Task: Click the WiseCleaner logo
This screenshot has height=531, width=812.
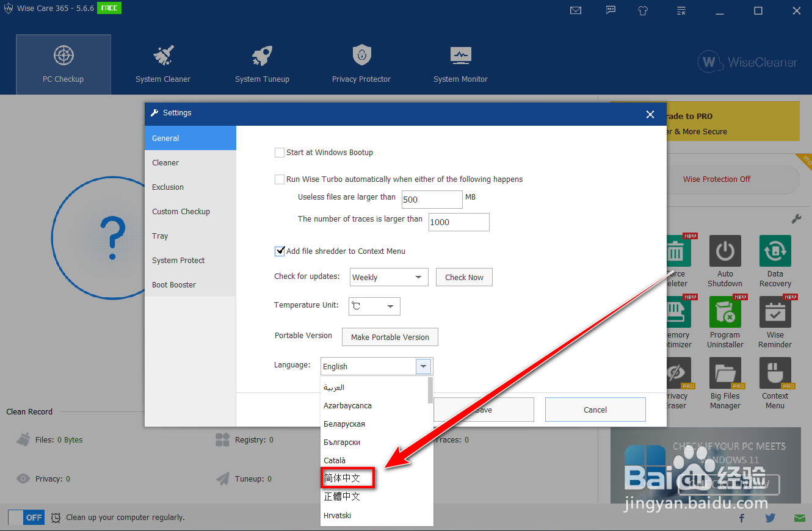Action: (748, 62)
